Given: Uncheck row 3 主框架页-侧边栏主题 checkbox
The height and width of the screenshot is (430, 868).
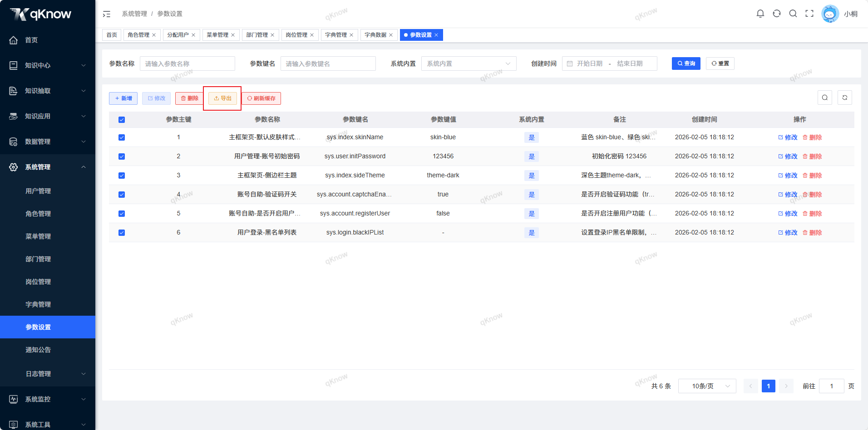Looking at the screenshot, I should pos(122,176).
